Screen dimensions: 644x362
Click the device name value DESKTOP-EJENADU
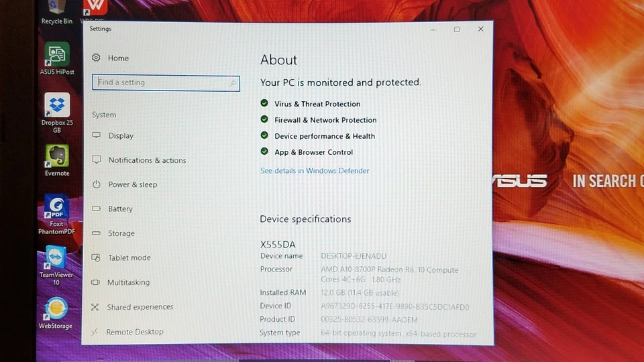pos(354,255)
